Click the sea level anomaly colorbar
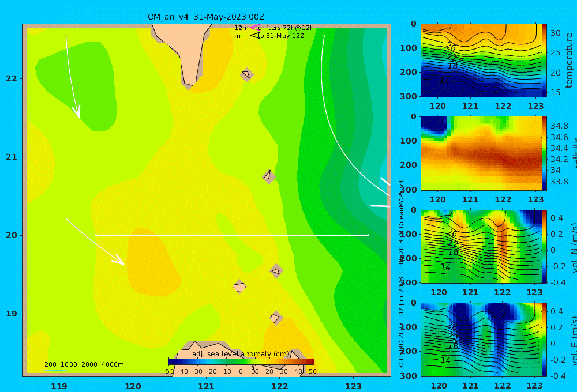 click(x=241, y=362)
